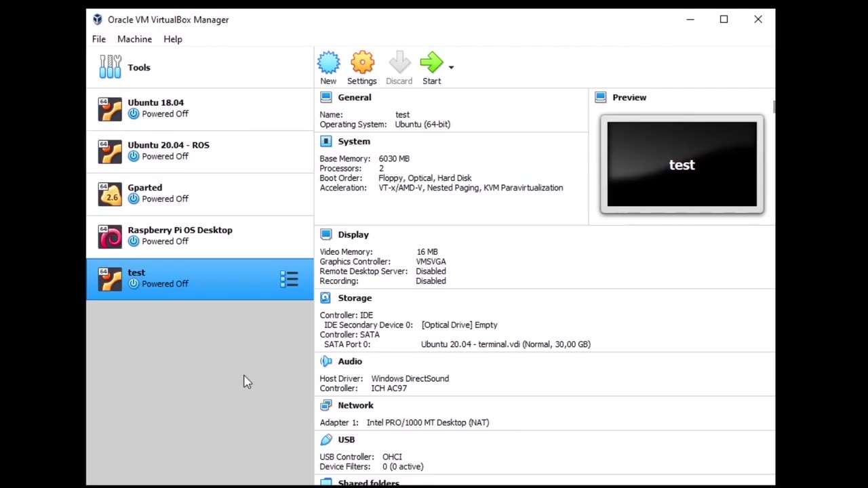Open the Network settings header link
The height and width of the screenshot is (488, 868).
click(355, 405)
